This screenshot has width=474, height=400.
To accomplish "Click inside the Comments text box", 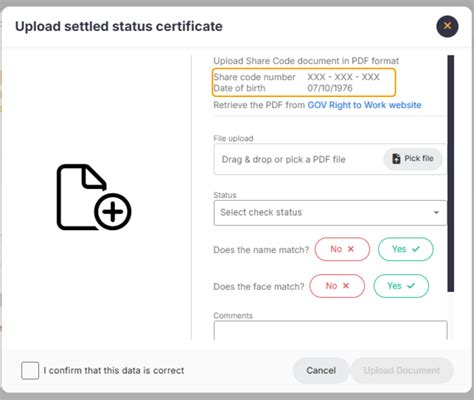I will [x=330, y=330].
